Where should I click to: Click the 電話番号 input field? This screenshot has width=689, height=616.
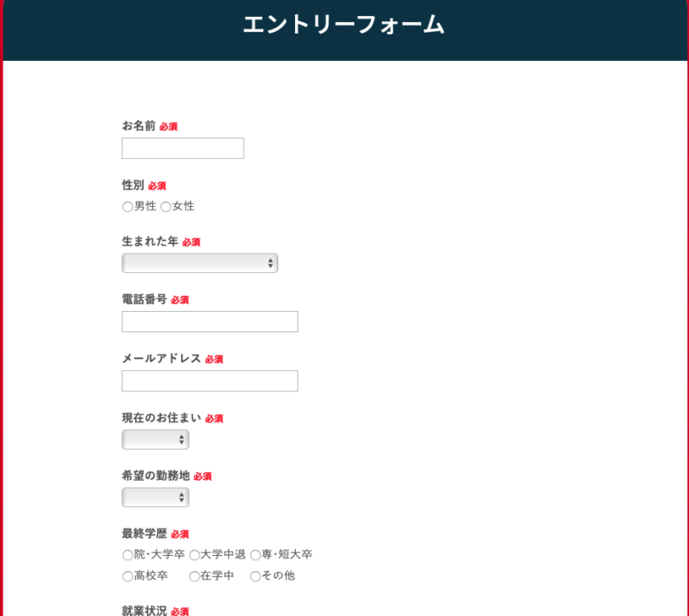(x=209, y=322)
